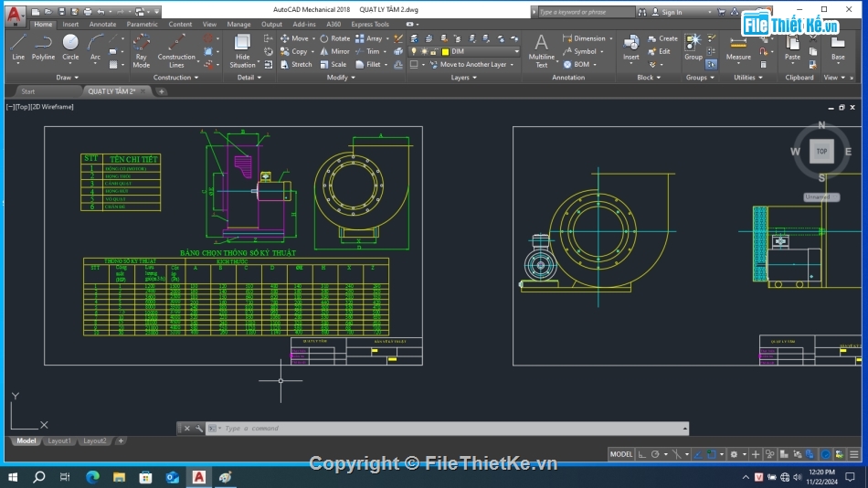
Task: Turn on Ray Mode construction
Action: [x=141, y=50]
